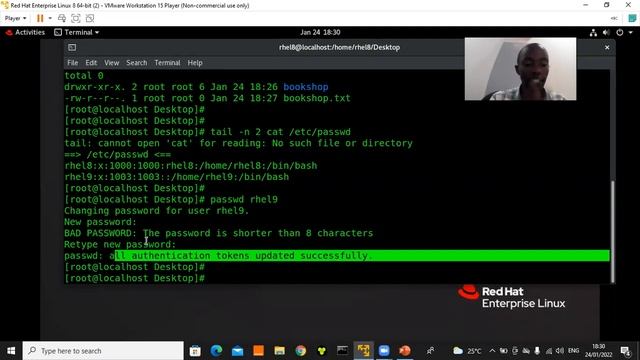Open the power options arrow beside pause

[50, 18]
